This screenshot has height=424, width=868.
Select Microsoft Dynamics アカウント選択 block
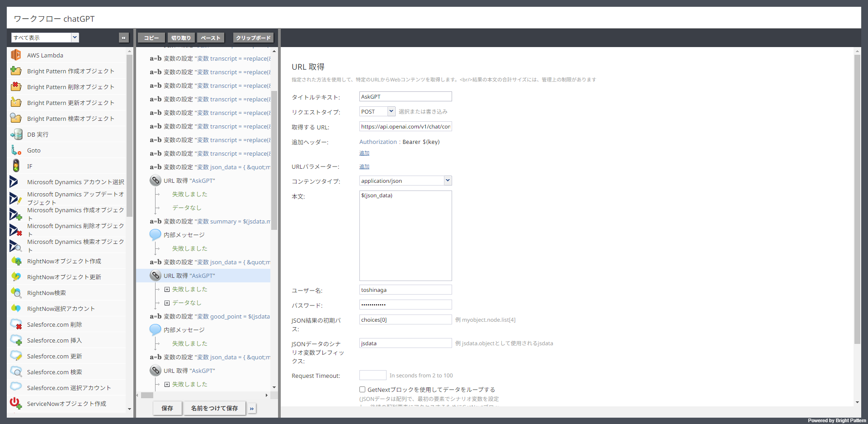[x=75, y=182]
